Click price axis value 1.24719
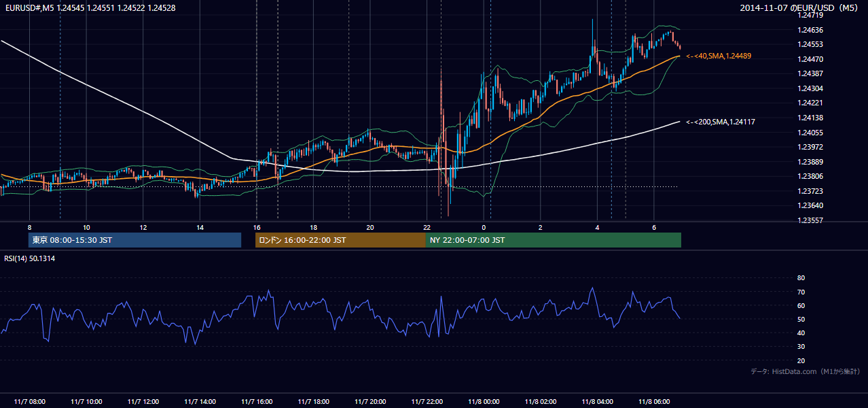Screen dimensions: 868x408 tap(810, 16)
